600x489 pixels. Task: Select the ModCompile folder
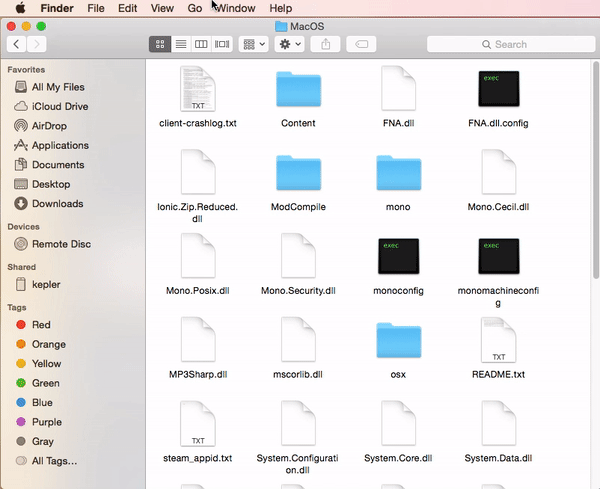click(298, 173)
